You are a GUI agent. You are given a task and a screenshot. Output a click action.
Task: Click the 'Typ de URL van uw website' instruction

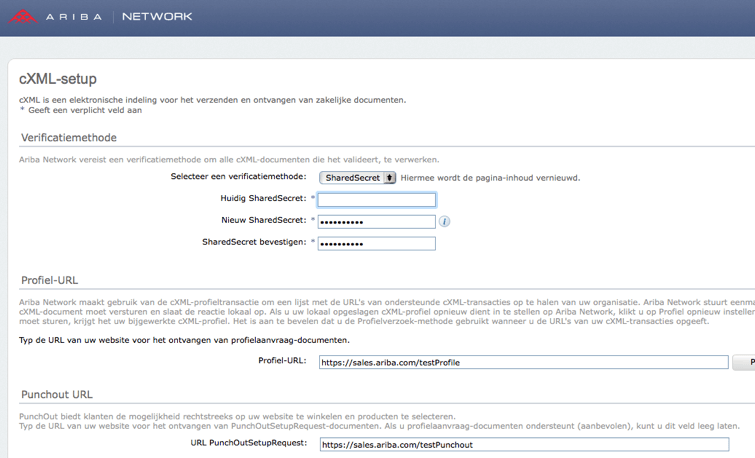click(x=184, y=340)
